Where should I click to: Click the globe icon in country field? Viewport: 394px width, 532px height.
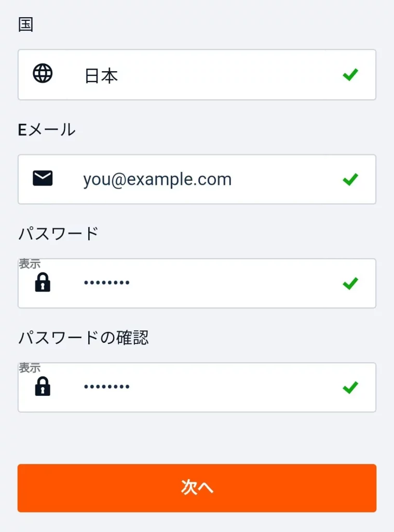[x=43, y=74]
